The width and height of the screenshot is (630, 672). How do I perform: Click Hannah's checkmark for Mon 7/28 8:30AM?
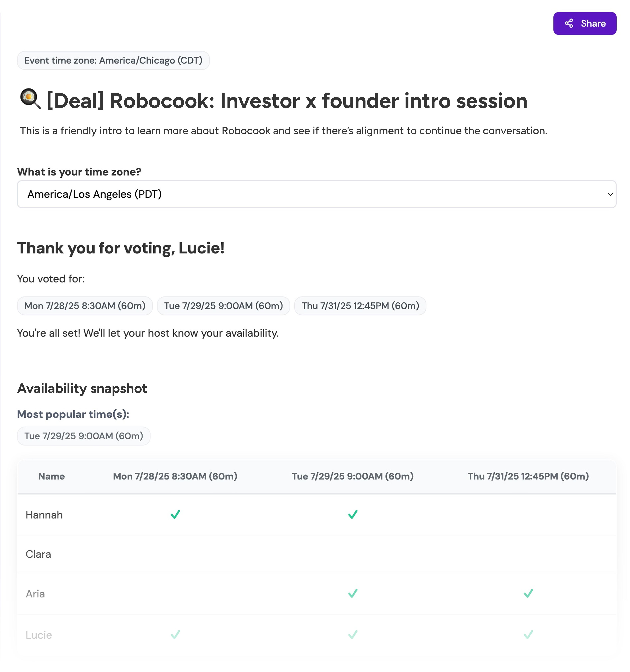[x=175, y=514]
